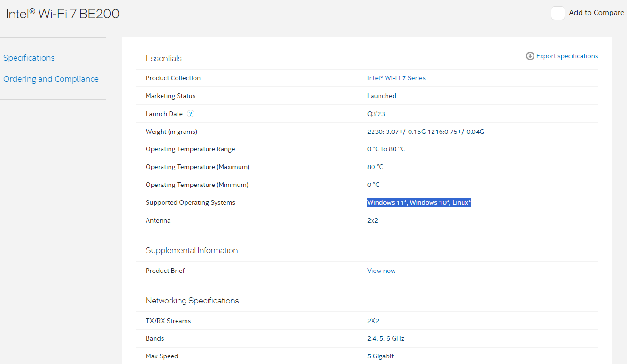This screenshot has height=364, width=627.
Task: Click the highlighted Windows 11, Windows 10, Linux text
Action: click(x=419, y=203)
